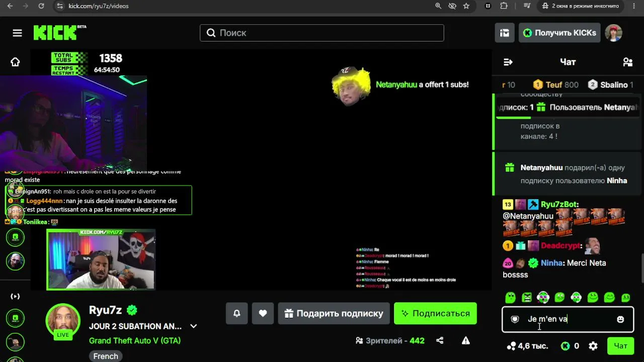Open the Grand Theft Auto V category link
The width and height of the screenshot is (644, 362).
point(135,340)
